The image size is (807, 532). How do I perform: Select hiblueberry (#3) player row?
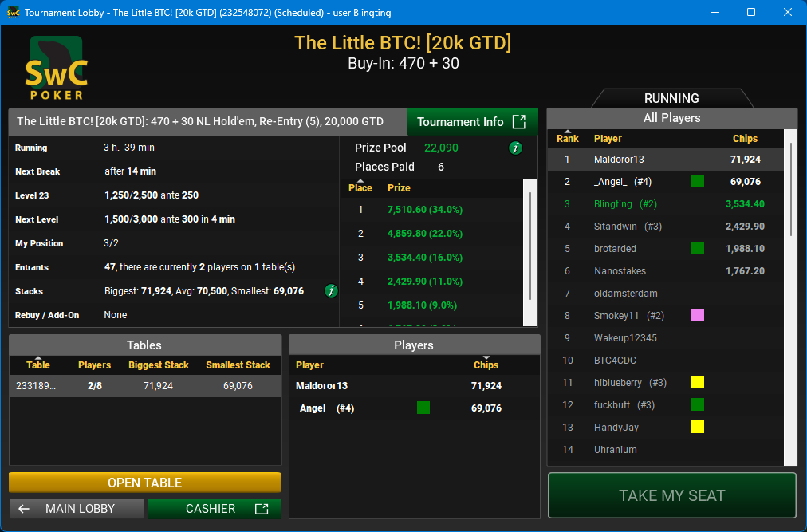(x=666, y=382)
